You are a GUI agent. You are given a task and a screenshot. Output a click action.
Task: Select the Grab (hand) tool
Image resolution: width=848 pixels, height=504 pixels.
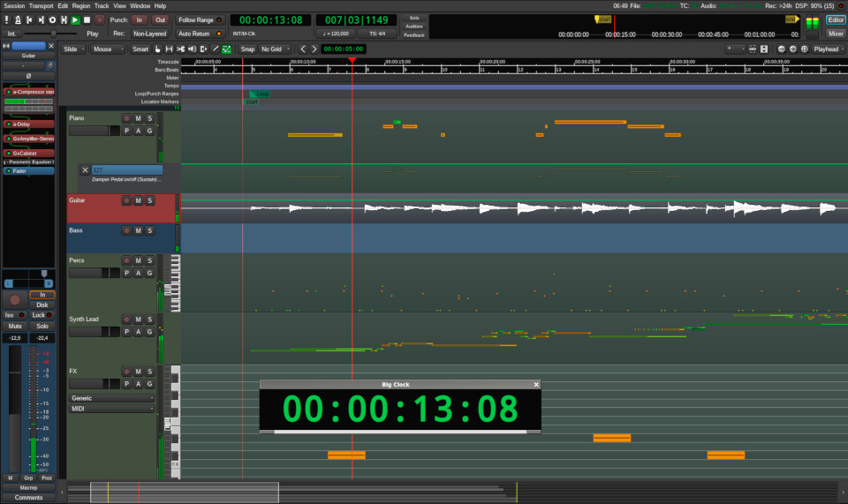[x=157, y=49]
